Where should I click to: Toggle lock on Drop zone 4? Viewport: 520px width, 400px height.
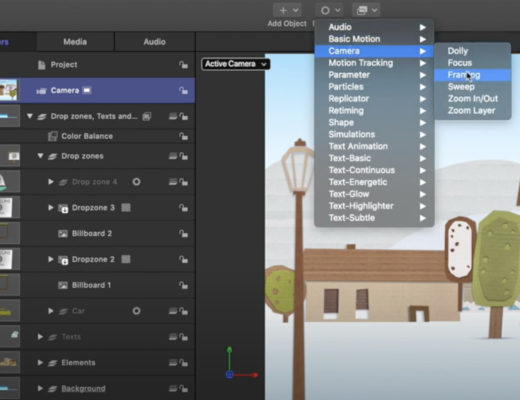[183, 182]
